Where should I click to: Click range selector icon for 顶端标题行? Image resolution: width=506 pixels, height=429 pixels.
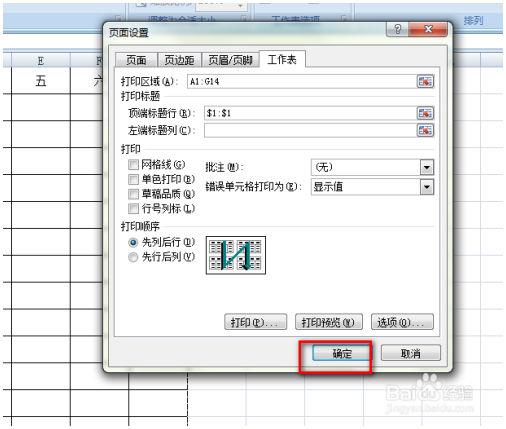click(x=425, y=113)
